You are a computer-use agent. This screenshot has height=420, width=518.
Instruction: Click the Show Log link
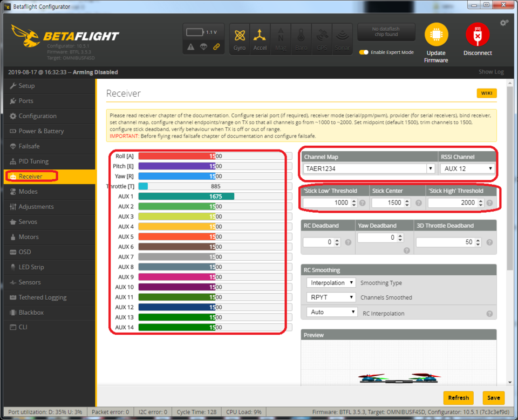[x=491, y=72]
